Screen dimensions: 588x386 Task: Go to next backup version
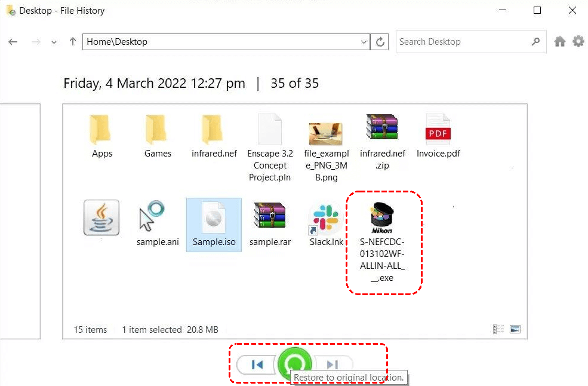tap(333, 363)
